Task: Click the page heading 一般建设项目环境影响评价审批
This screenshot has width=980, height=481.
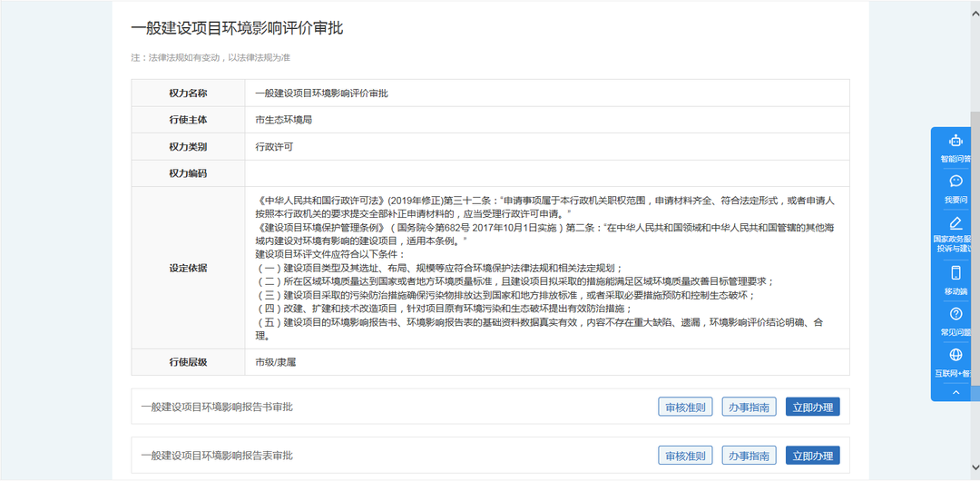Action: (x=237, y=29)
